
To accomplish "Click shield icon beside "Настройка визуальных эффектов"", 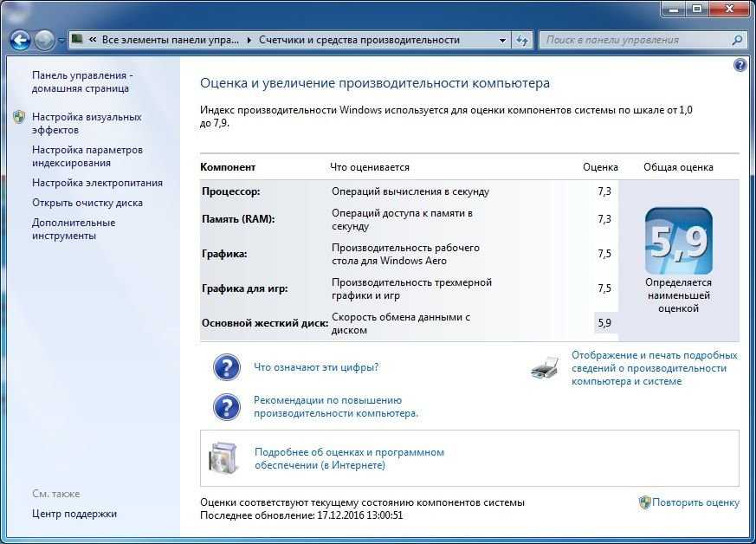I will tap(19, 117).
